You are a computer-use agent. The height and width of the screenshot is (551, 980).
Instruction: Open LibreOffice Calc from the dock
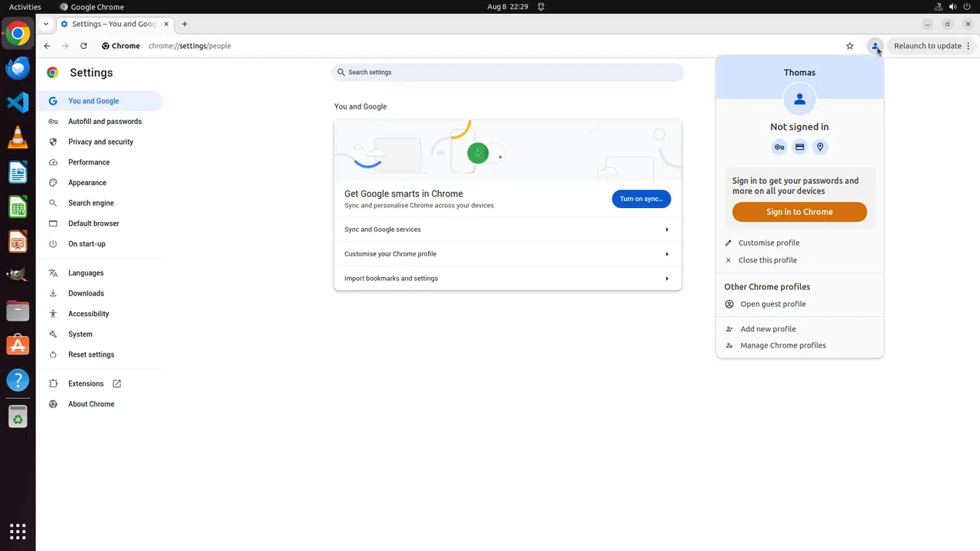18,207
